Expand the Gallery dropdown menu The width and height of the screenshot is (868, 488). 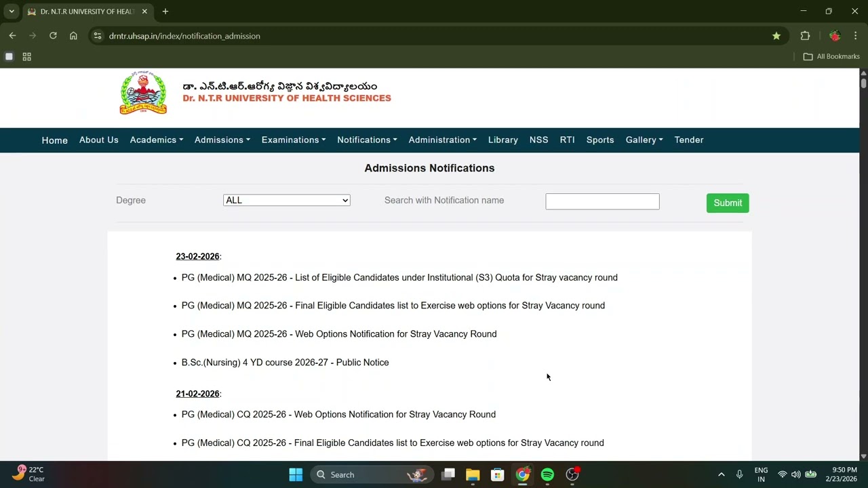click(x=644, y=140)
